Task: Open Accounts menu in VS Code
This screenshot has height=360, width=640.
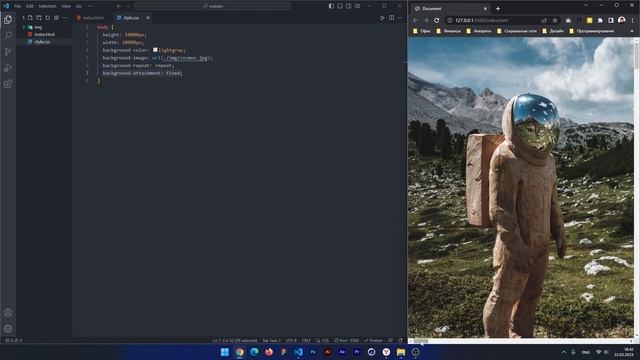Action: click(x=8, y=313)
